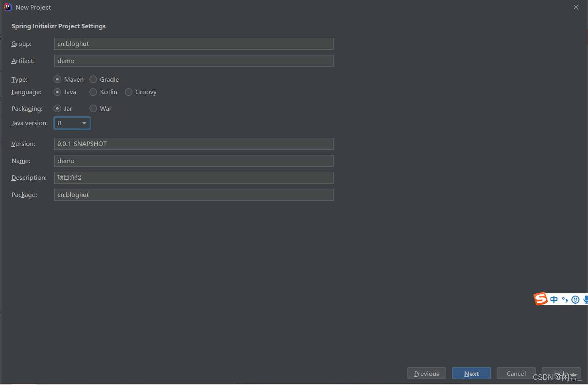Cancel the New Project wizard

(x=516, y=373)
